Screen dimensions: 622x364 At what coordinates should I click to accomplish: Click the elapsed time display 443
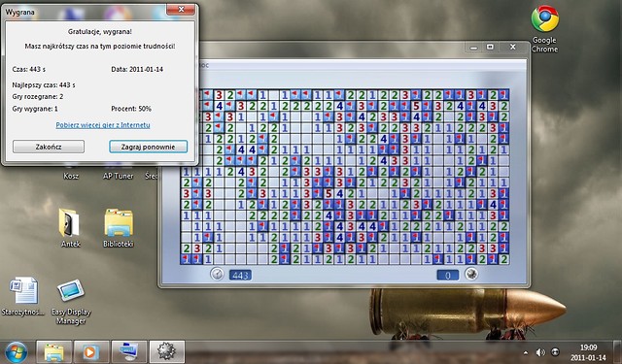coord(240,275)
